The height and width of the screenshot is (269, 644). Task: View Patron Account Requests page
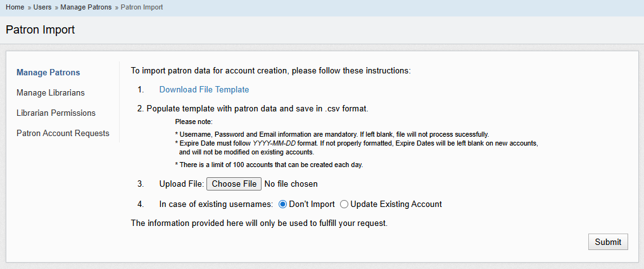(63, 133)
